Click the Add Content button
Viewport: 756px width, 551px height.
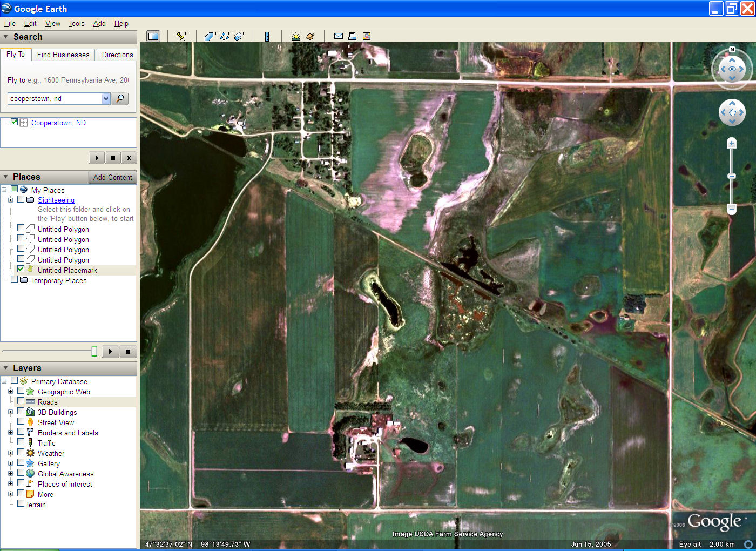(112, 177)
